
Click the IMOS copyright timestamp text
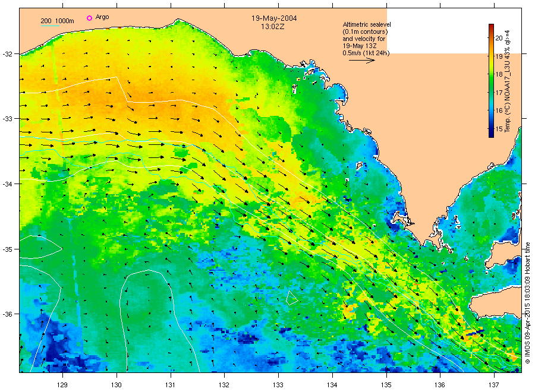coord(527,303)
